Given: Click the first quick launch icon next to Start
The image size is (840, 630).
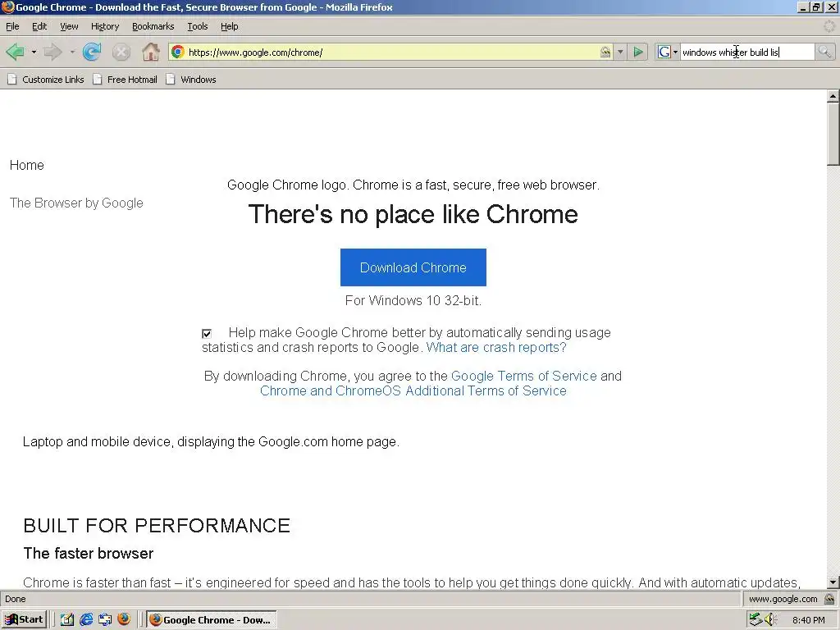Looking at the screenshot, I should tap(67, 620).
